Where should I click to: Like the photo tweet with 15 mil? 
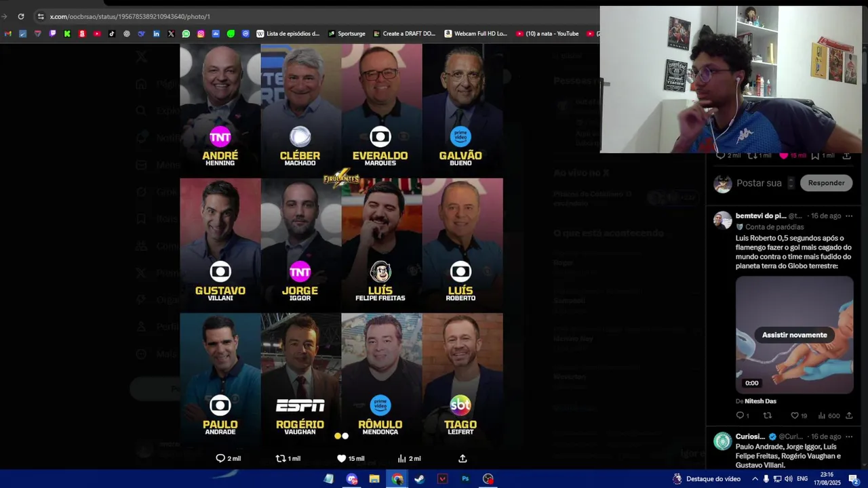tap(351, 458)
